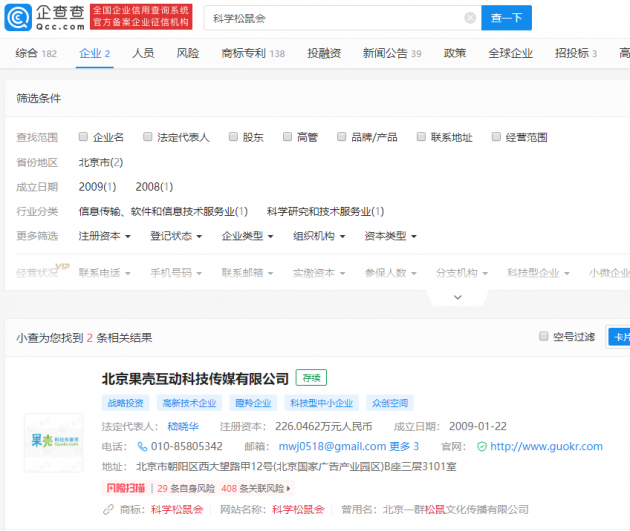Open the 参保人数 filter dropdown

tap(391, 273)
